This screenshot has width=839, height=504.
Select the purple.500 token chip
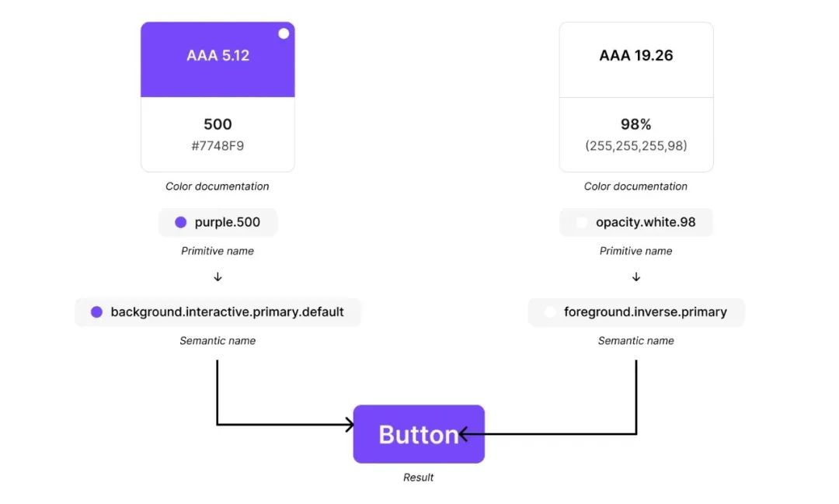pyautogui.click(x=218, y=222)
